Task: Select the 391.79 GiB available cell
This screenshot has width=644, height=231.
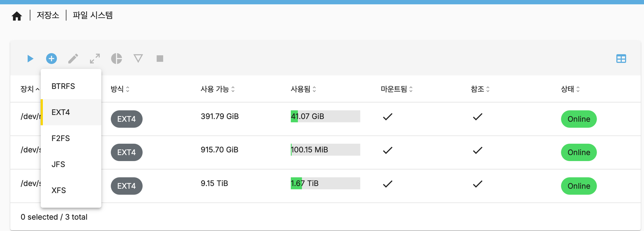Action: pos(220,116)
